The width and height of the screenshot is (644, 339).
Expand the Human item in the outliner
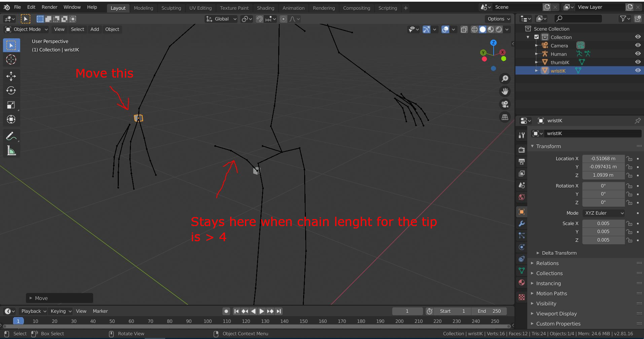[x=537, y=54]
